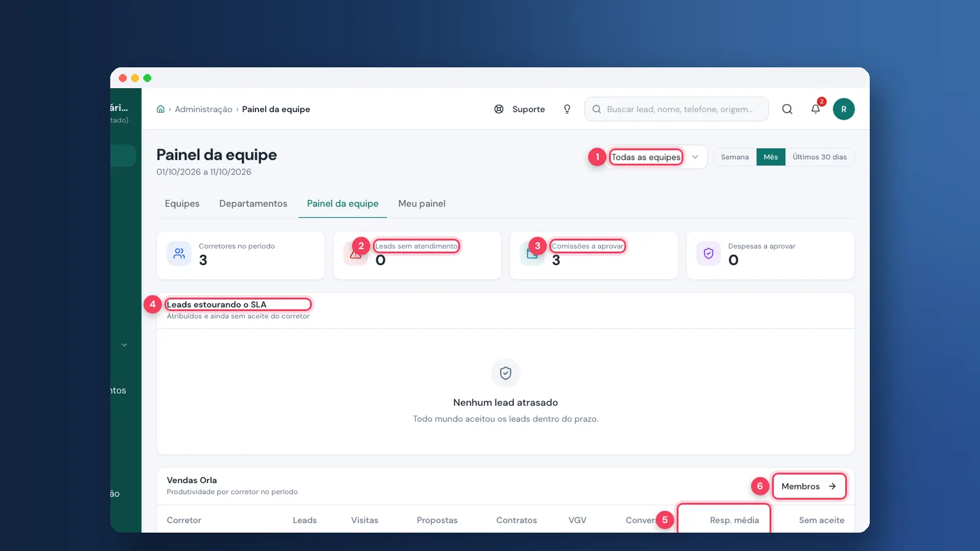Open the notifications bell
Image resolution: width=980 pixels, height=551 pixels.
click(816, 109)
